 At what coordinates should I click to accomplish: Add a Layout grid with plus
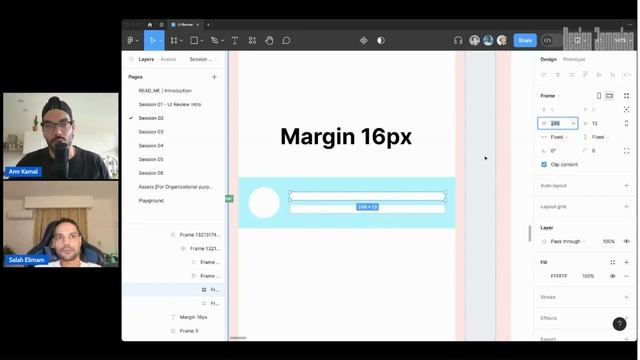(626, 207)
